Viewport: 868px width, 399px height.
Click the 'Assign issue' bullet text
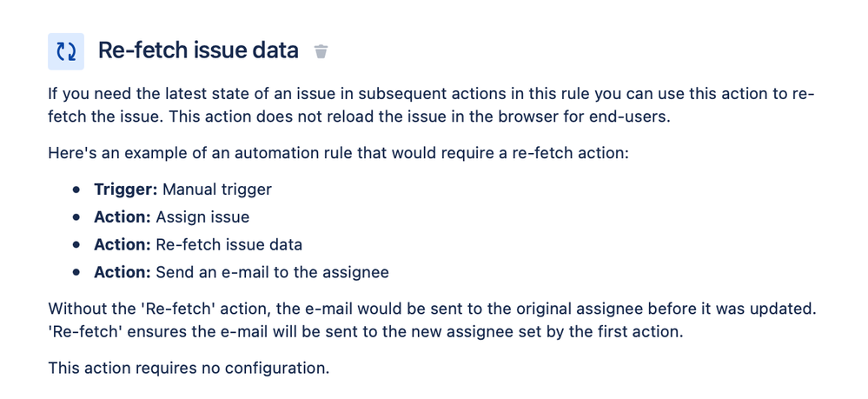(202, 216)
